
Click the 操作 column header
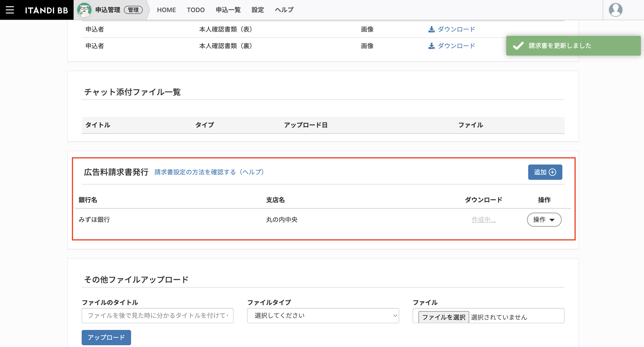pyautogui.click(x=544, y=200)
